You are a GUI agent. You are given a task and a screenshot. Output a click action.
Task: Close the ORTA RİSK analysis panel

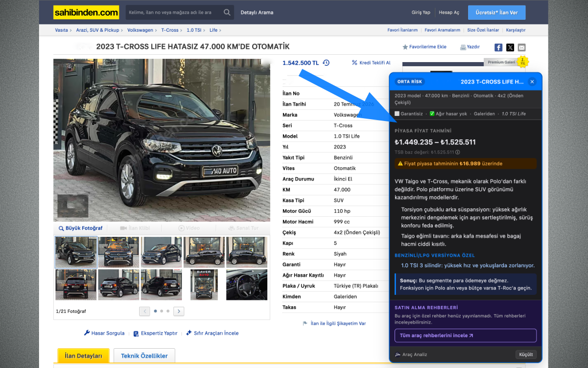[x=532, y=82]
